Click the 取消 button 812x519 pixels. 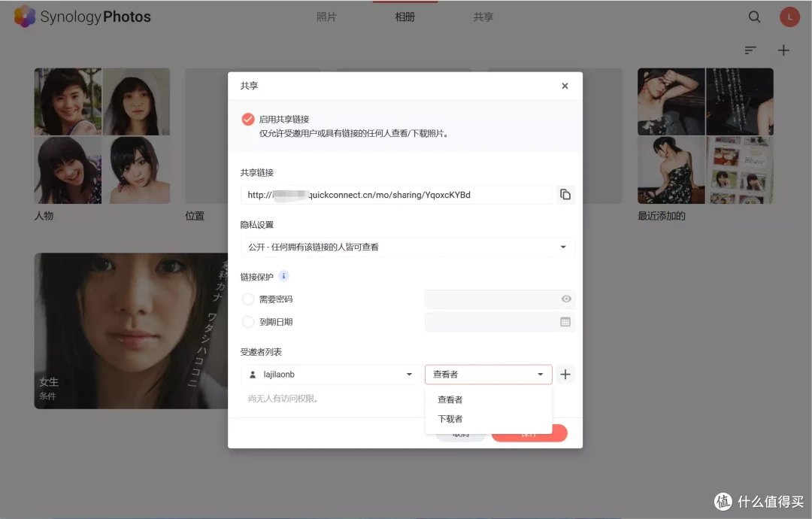[x=460, y=432]
